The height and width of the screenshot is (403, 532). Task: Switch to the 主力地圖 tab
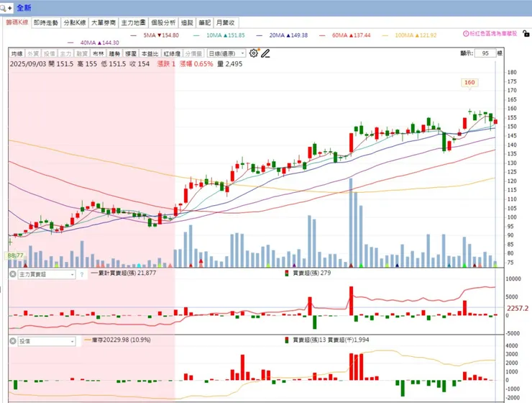pyautogui.click(x=133, y=23)
